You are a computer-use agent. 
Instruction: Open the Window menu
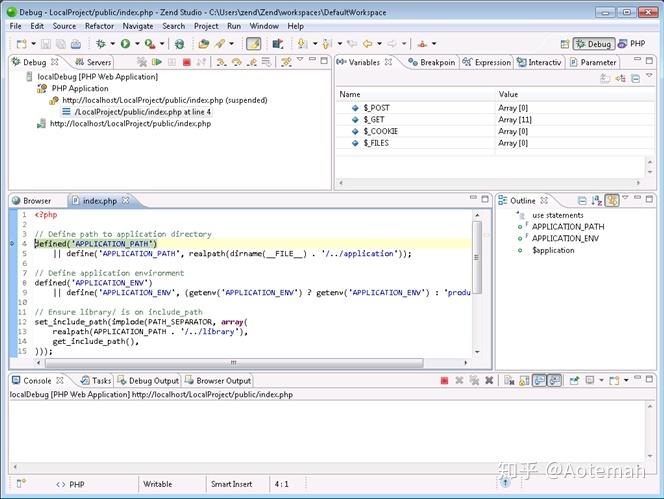coord(264,26)
